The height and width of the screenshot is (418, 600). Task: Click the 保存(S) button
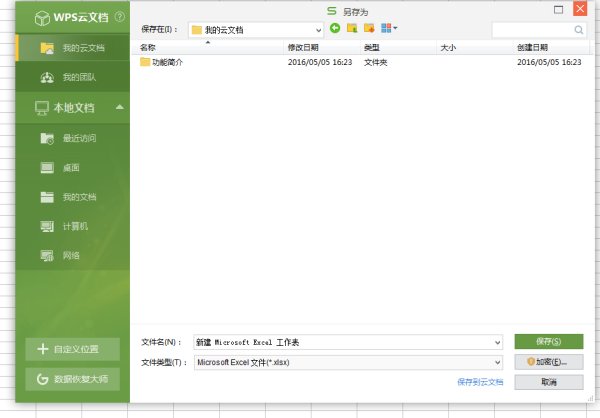click(549, 341)
